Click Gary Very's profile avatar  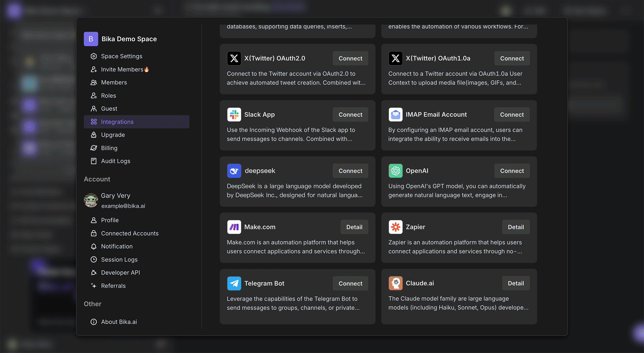(x=91, y=201)
